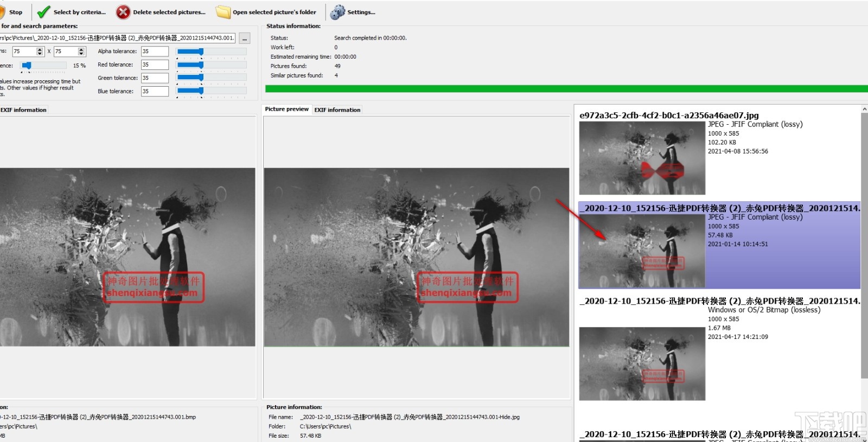The width and height of the screenshot is (868, 442).
Task: Click the Stop shield icon
Action: 2,12
